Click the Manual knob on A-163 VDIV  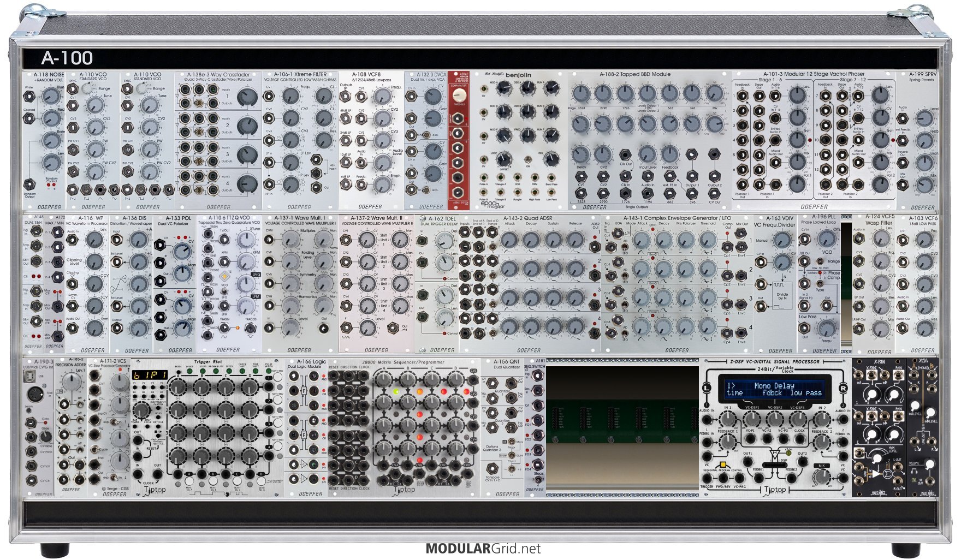click(782, 240)
